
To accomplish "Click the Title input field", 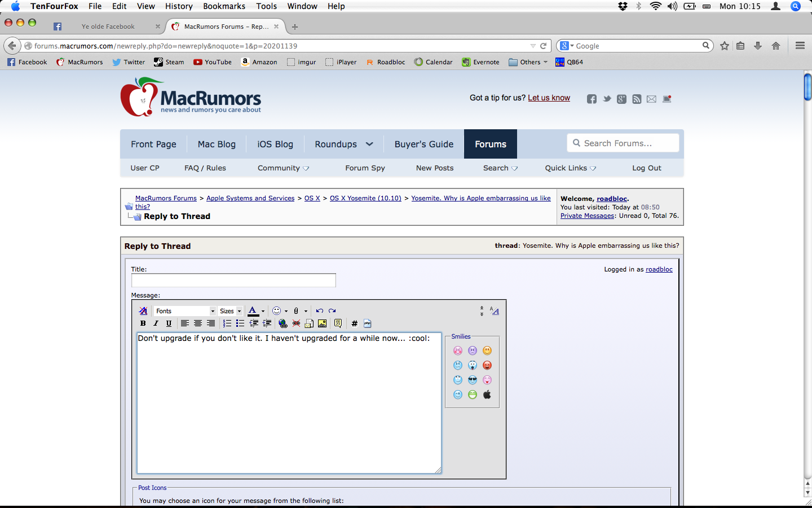I will click(233, 281).
